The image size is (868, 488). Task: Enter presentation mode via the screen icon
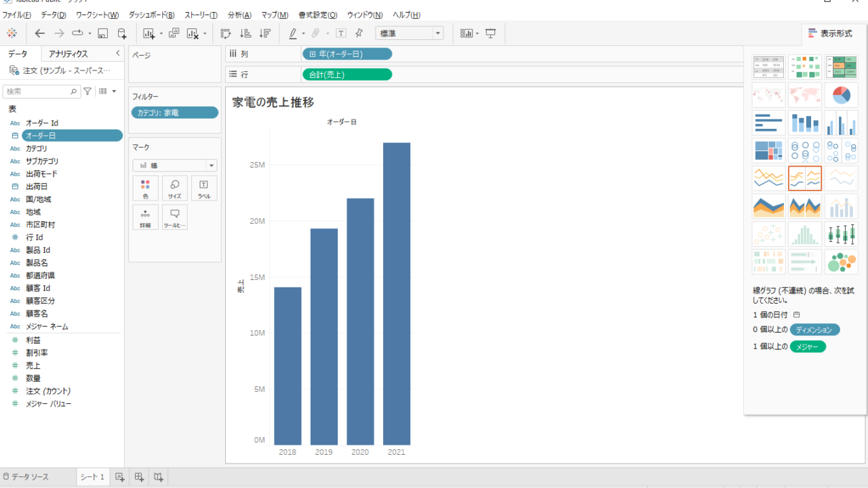pos(491,33)
